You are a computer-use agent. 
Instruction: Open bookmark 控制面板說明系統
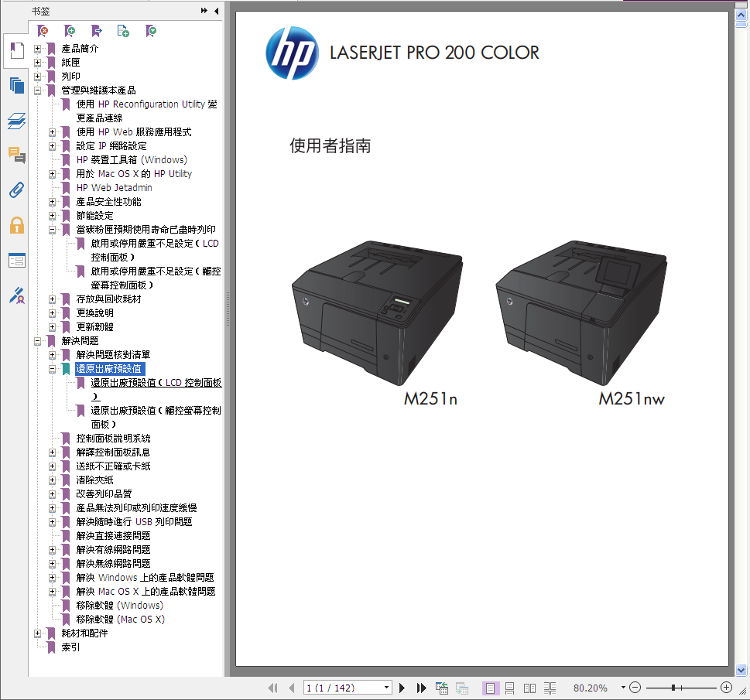(x=113, y=439)
